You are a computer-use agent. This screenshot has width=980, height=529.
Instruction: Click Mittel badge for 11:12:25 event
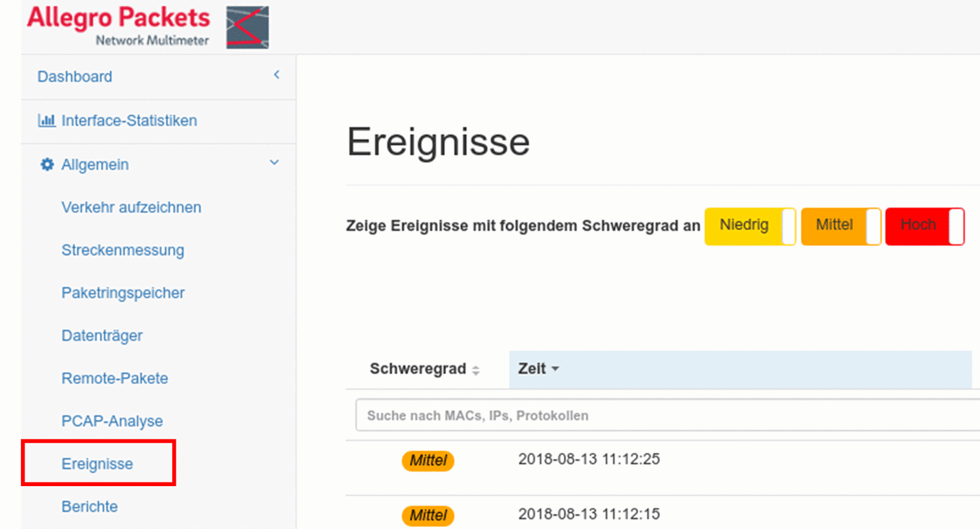pos(428,460)
